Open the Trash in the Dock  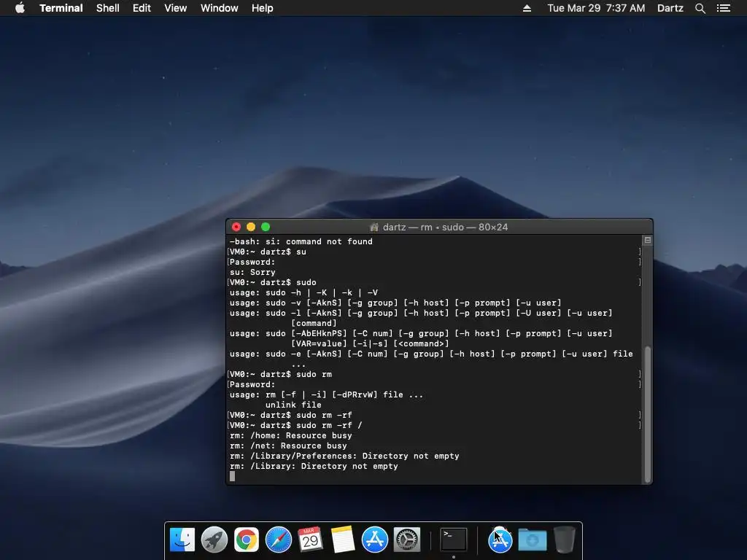(x=564, y=540)
